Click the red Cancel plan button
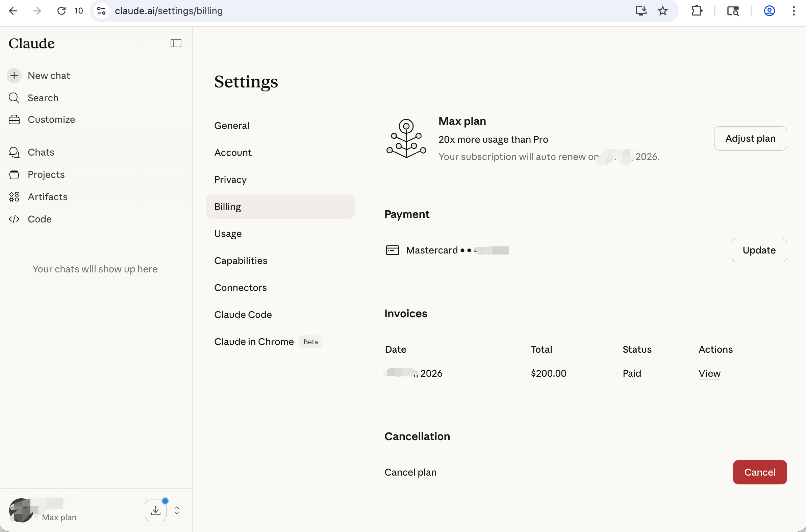This screenshot has height=532, width=806. click(x=759, y=472)
